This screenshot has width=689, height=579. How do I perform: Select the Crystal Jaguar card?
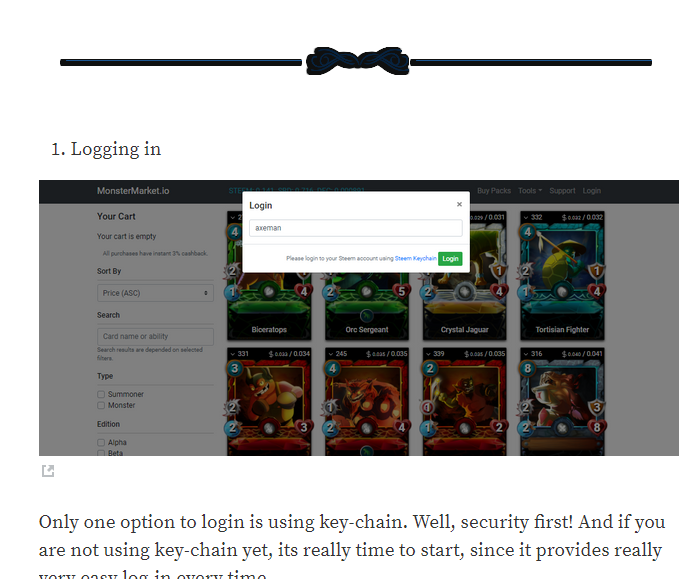pos(464,303)
